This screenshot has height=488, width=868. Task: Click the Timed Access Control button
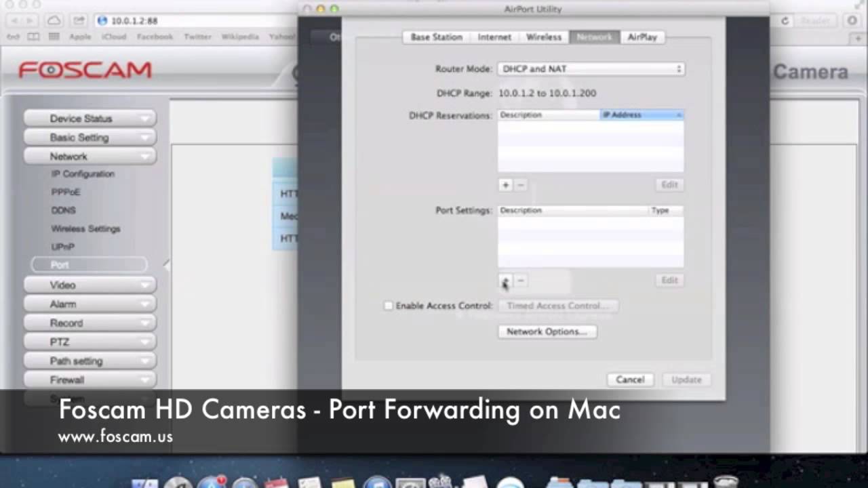558,306
